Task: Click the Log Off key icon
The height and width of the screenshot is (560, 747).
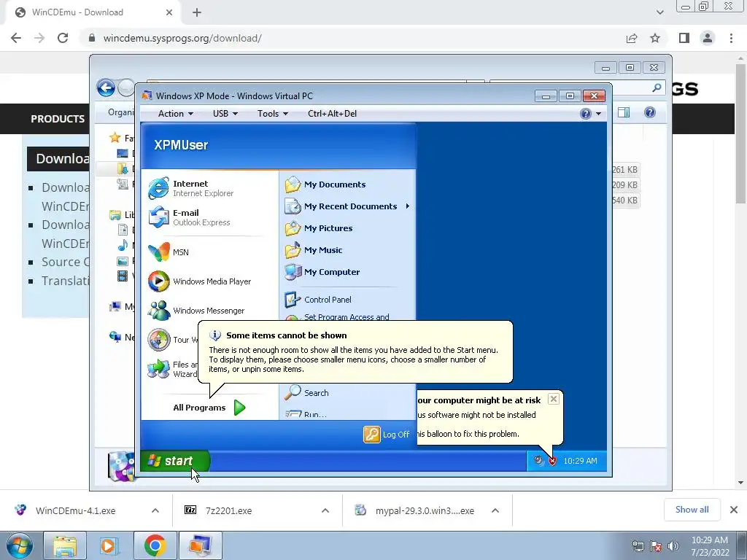Action: [x=371, y=435]
